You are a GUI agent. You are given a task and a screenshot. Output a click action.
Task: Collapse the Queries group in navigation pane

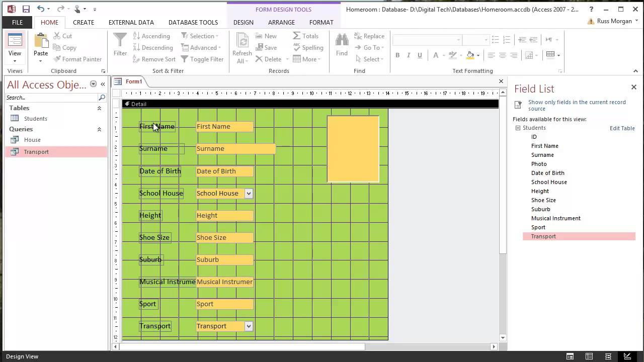click(x=99, y=129)
